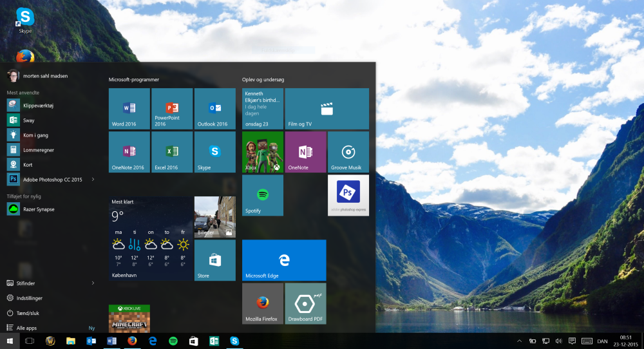Open the Billeder photo tile
Screen dimensions: 644x349
click(x=214, y=217)
